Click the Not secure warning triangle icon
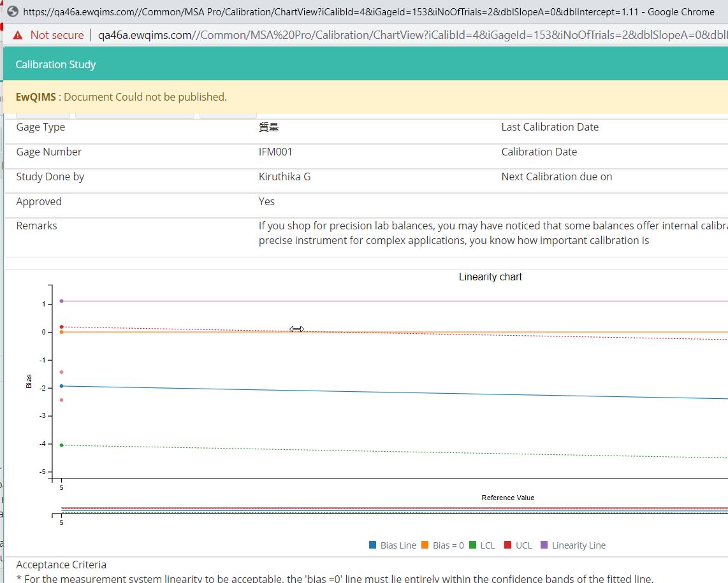Viewport: 728px width, 583px height. point(18,35)
